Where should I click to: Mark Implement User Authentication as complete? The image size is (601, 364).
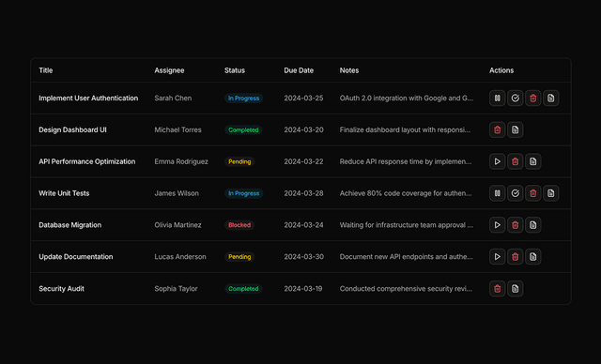tap(516, 98)
